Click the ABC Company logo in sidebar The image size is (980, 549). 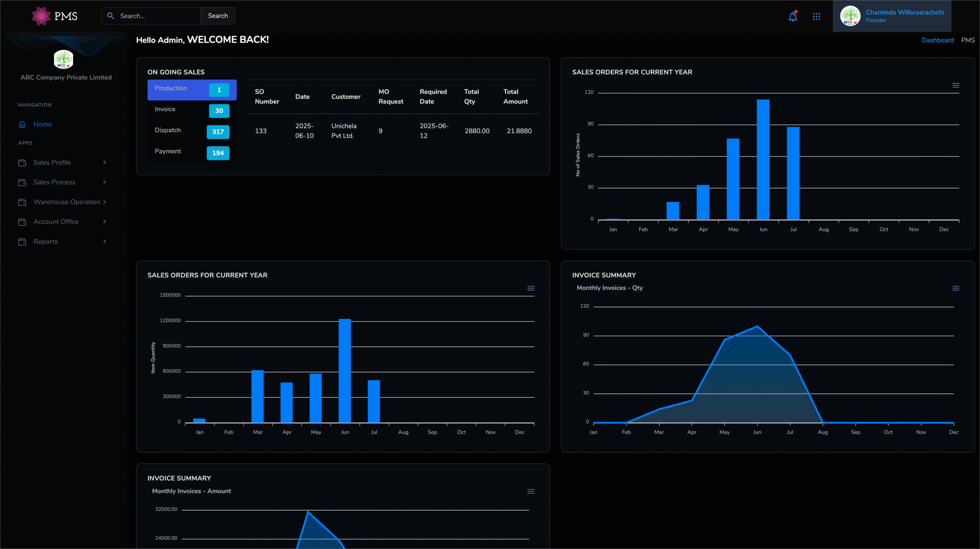(x=63, y=59)
